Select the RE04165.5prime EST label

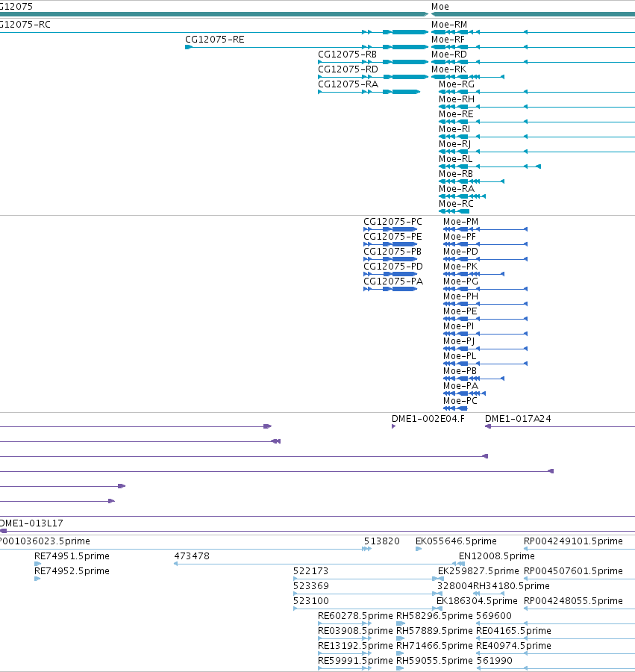tap(513, 631)
